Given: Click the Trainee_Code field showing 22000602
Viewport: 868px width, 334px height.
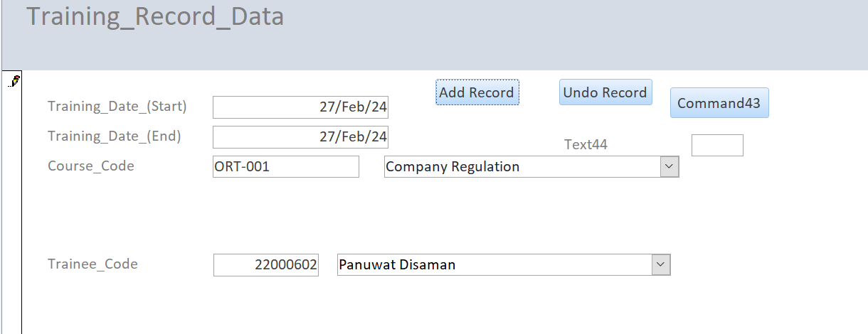Looking at the screenshot, I should tap(266, 265).
